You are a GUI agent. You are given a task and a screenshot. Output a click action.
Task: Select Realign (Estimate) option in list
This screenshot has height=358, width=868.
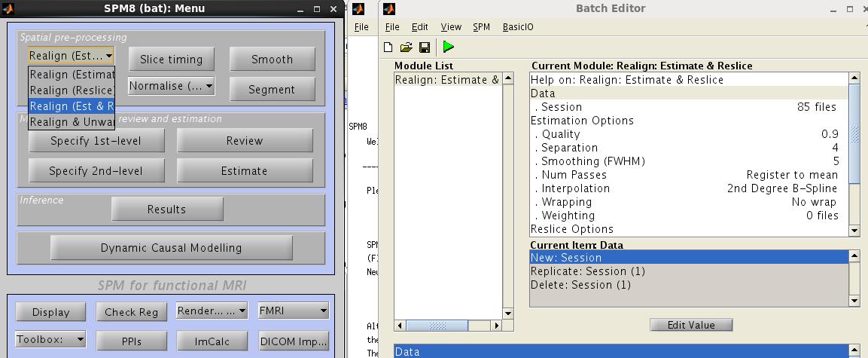[x=72, y=75]
